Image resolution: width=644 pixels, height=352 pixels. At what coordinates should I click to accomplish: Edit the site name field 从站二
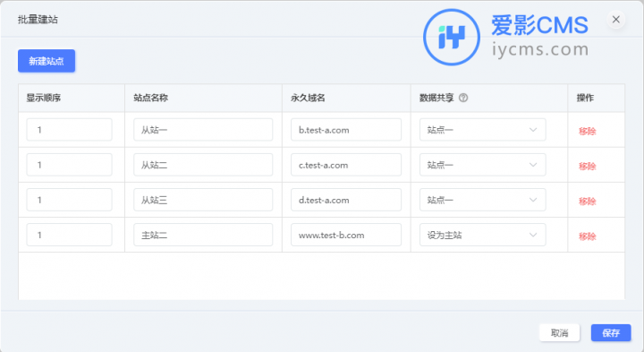pos(203,165)
